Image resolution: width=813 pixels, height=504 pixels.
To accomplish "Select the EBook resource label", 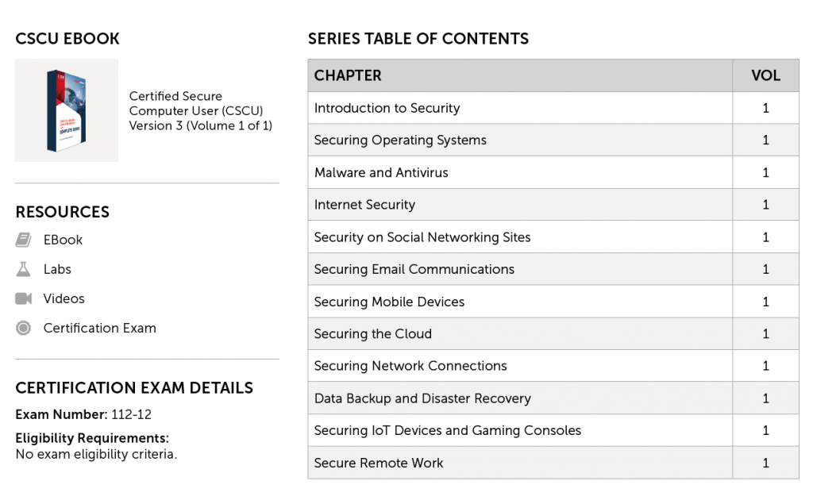I will click(63, 240).
